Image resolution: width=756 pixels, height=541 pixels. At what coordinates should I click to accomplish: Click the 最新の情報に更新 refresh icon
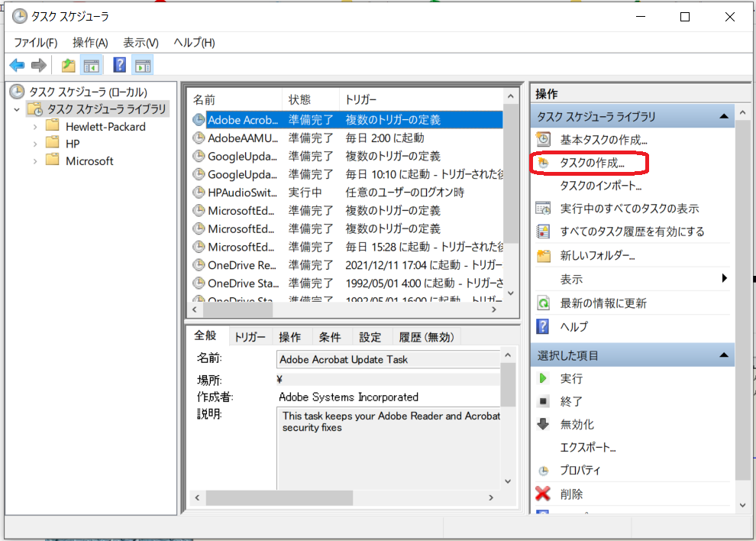tap(544, 303)
